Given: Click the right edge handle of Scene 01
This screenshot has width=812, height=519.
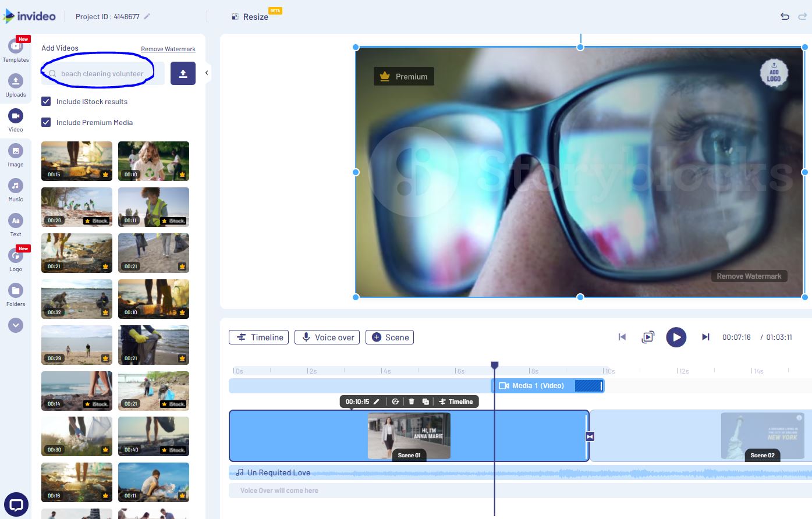Looking at the screenshot, I should pos(587,436).
